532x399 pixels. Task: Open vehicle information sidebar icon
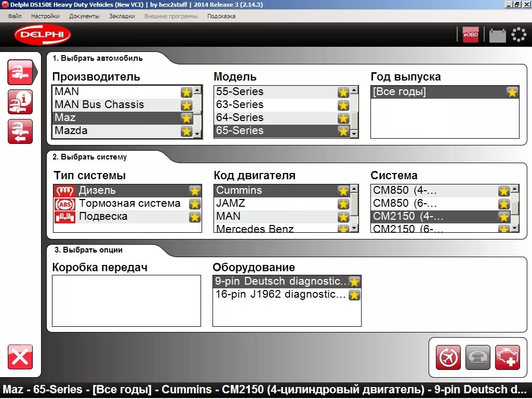coord(20,102)
